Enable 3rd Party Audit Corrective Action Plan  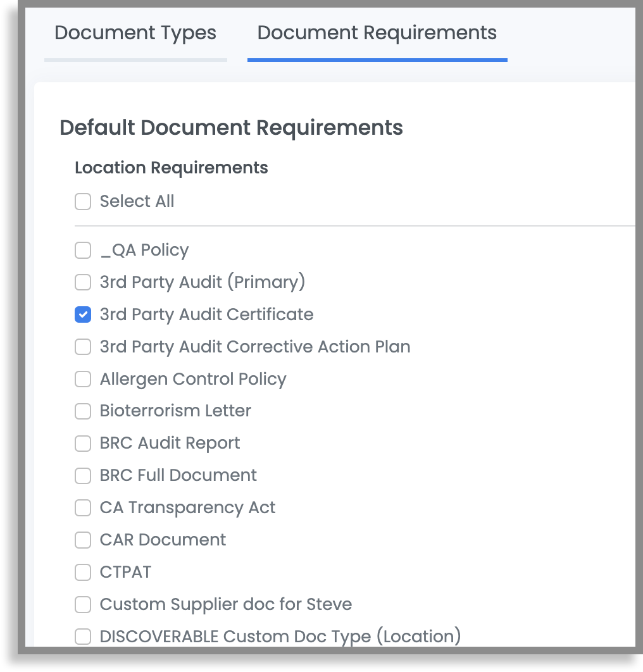pyautogui.click(x=82, y=347)
